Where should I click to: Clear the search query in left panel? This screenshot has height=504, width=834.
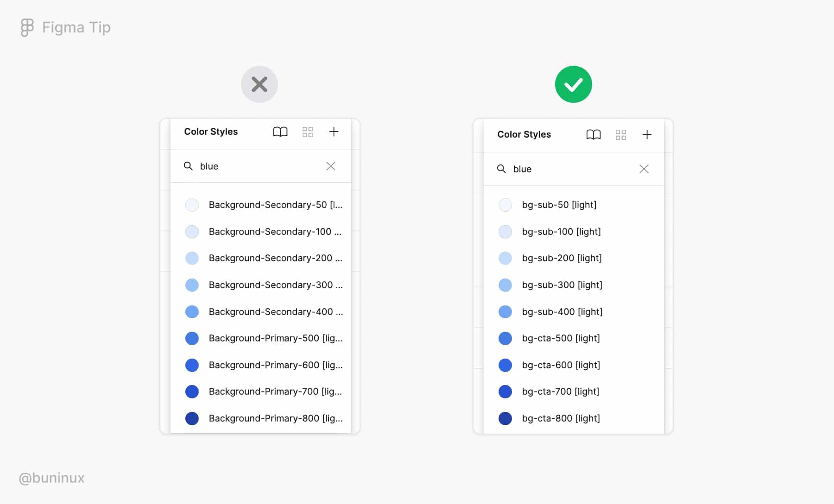[x=331, y=166]
